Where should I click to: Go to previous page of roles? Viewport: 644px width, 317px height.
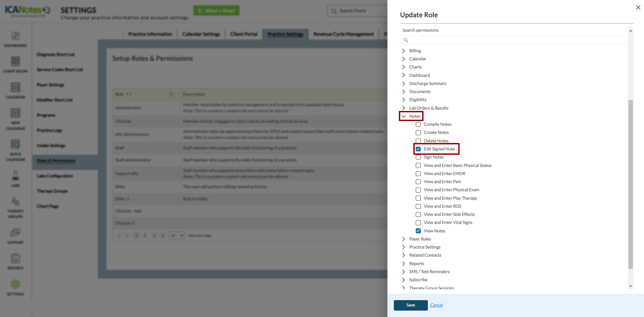pyautogui.click(x=127, y=235)
